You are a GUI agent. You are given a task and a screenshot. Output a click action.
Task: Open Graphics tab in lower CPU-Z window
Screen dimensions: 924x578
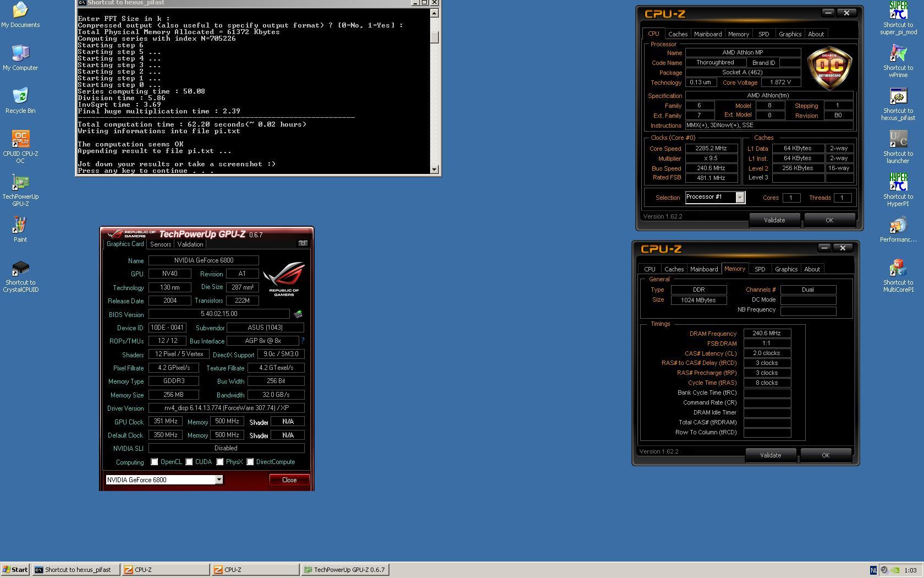[x=786, y=269]
